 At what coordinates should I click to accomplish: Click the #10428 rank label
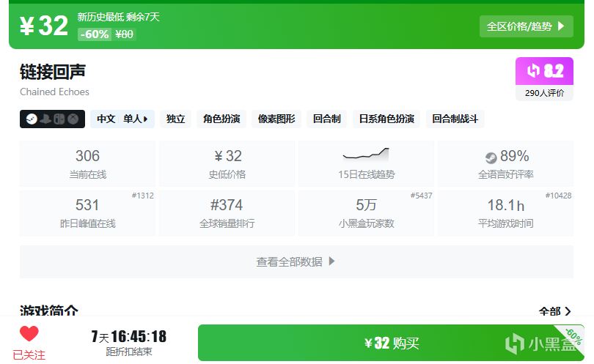(558, 196)
